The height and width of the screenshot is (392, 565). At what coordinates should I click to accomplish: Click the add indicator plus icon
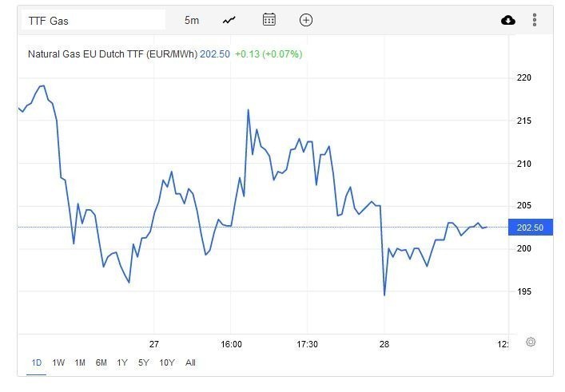(x=306, y=20)
